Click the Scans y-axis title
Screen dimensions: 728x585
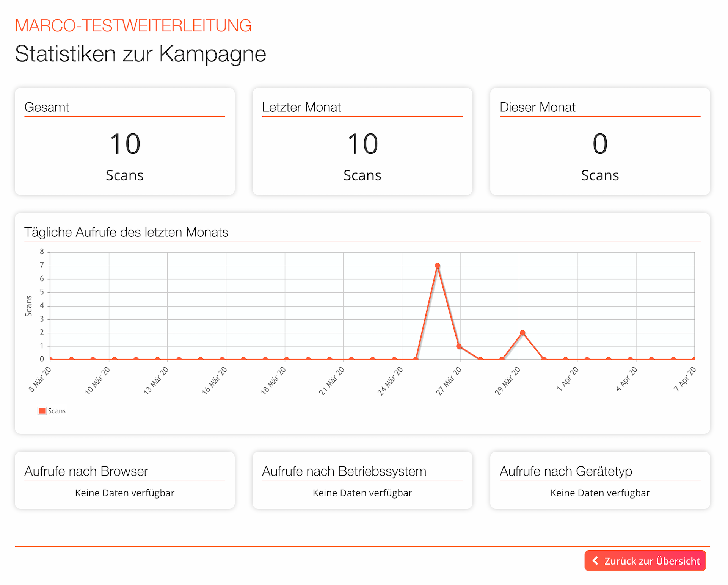click(x=28, y=306)
